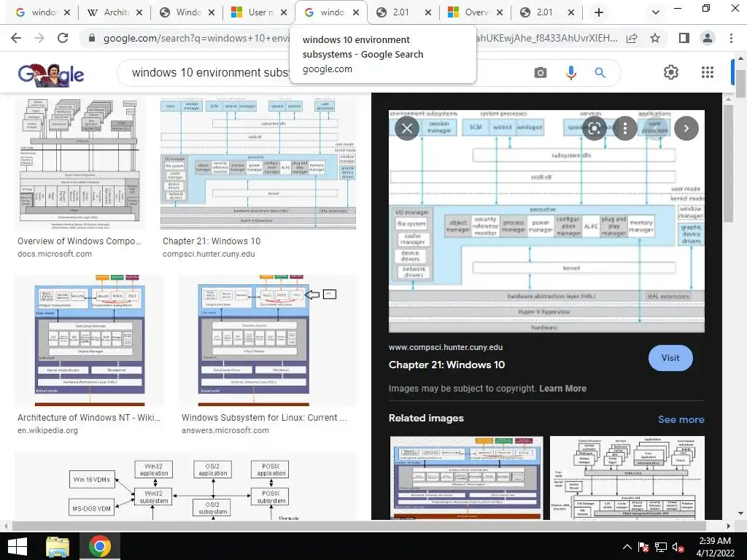Open Win32 OS/2 POSIX subsystem diagram
The height and width of the screenshot is (560, 747).
[185, 486]
